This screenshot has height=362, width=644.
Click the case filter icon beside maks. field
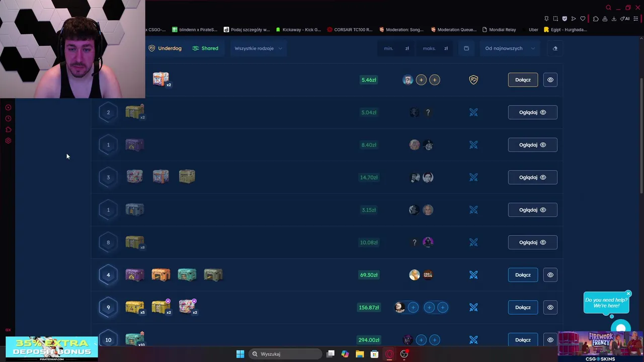466,48
